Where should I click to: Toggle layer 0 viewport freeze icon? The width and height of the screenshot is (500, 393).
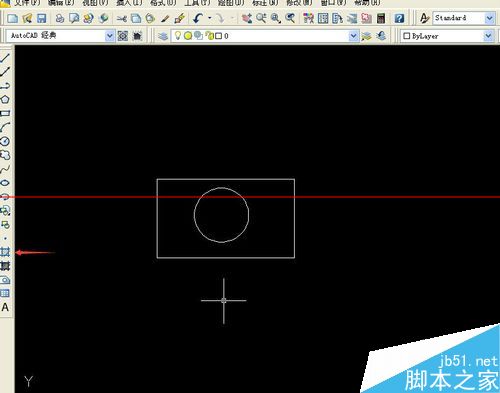(198, 35)
